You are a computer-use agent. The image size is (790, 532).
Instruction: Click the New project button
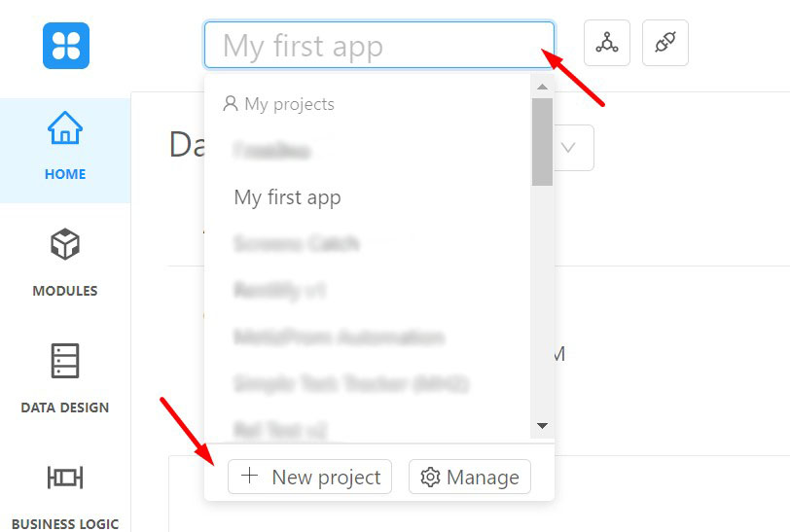pyautogui.click(x=309, y=477)
